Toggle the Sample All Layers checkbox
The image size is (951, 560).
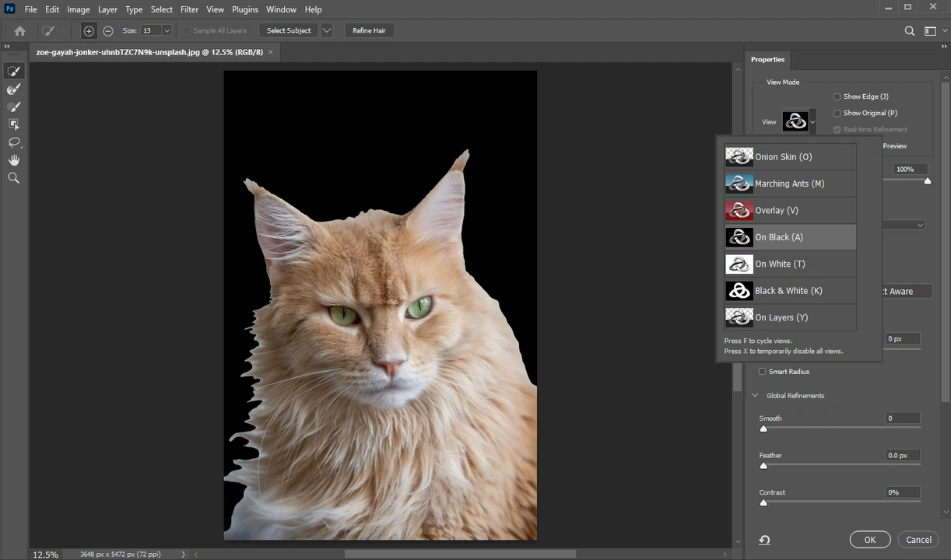click(187, 30)
